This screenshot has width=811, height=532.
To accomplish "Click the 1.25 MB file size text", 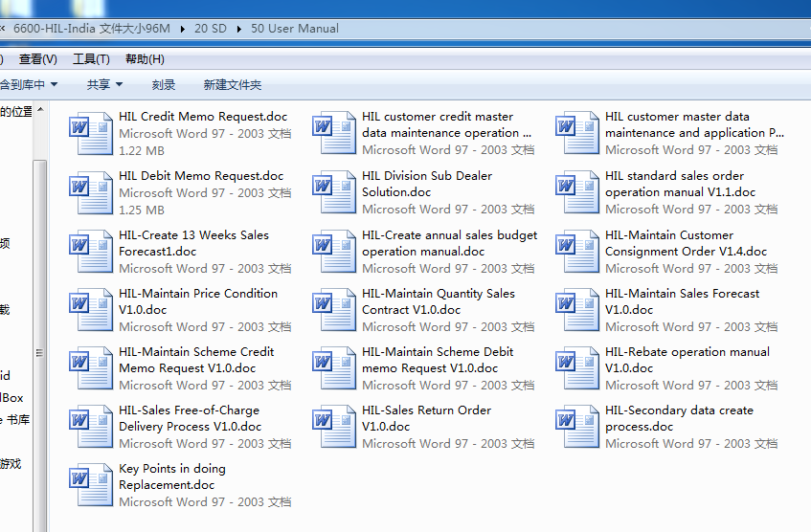I will [142, 211].
